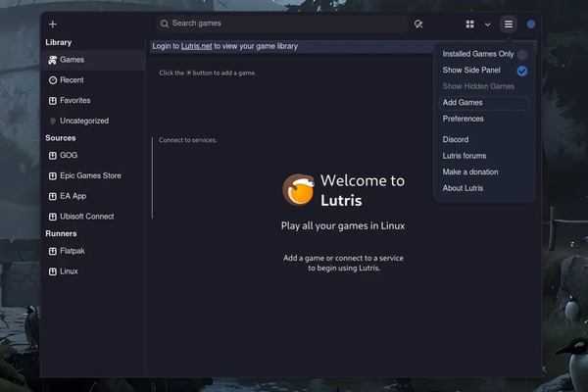
Task: Select Uncategorized in the sidebar
Action: point(93,121)
